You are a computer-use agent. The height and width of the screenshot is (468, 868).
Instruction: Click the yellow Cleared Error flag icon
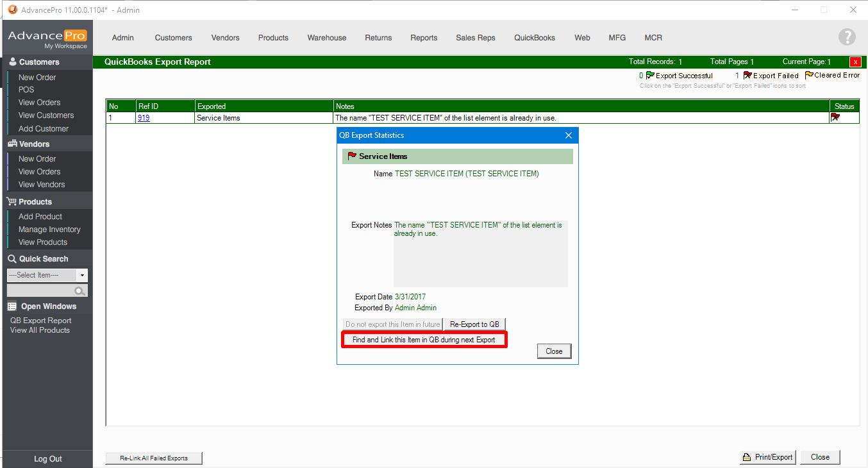click(809, 75)
